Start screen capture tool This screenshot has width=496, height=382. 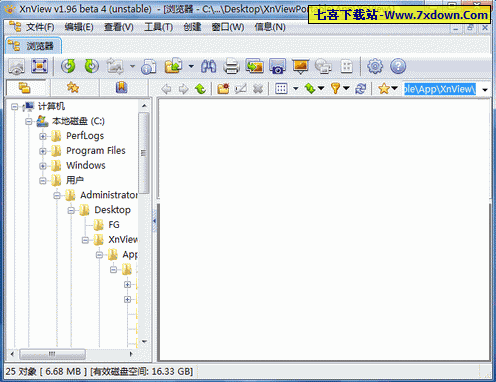coord(277,66)
